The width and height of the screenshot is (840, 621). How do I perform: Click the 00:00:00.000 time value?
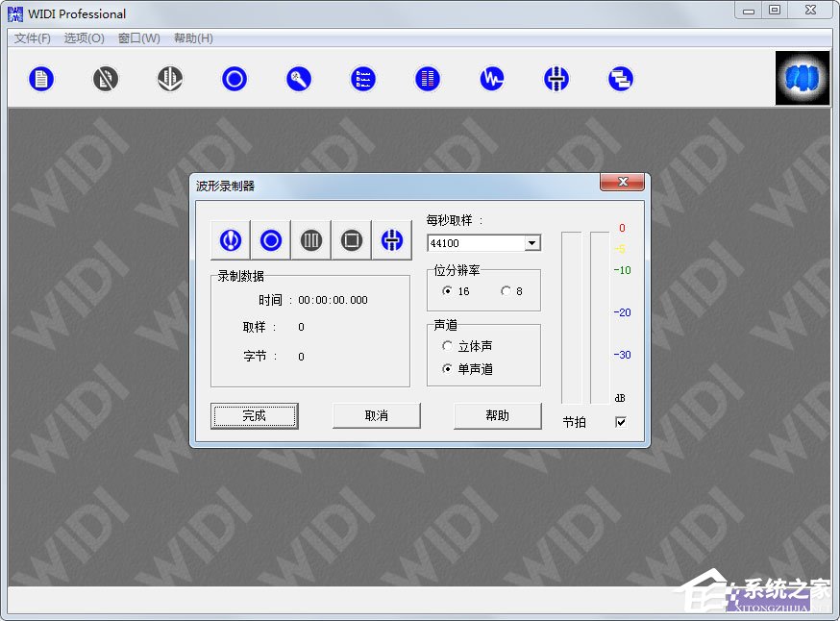(x=333, y=300)
